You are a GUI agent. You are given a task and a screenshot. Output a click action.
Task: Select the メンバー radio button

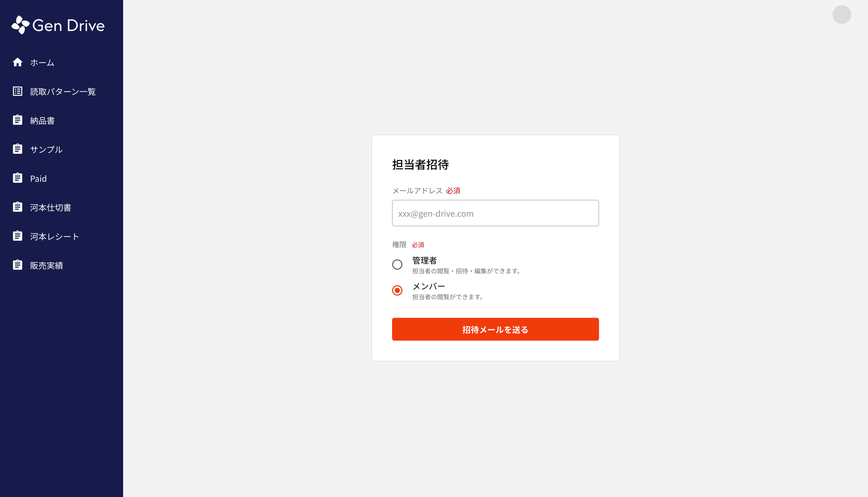397,290
